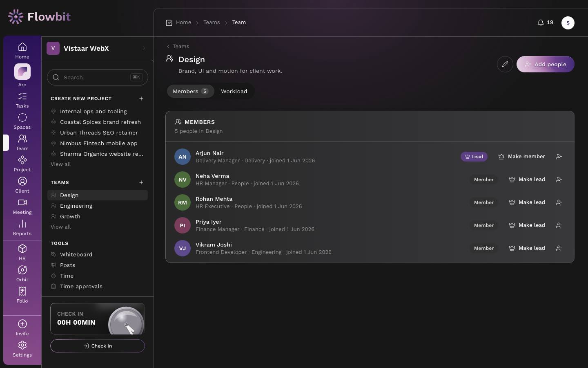Make Rohan Mehta the lead
The height and width of the screenshot is (368, 588).
tap(527, 202)
